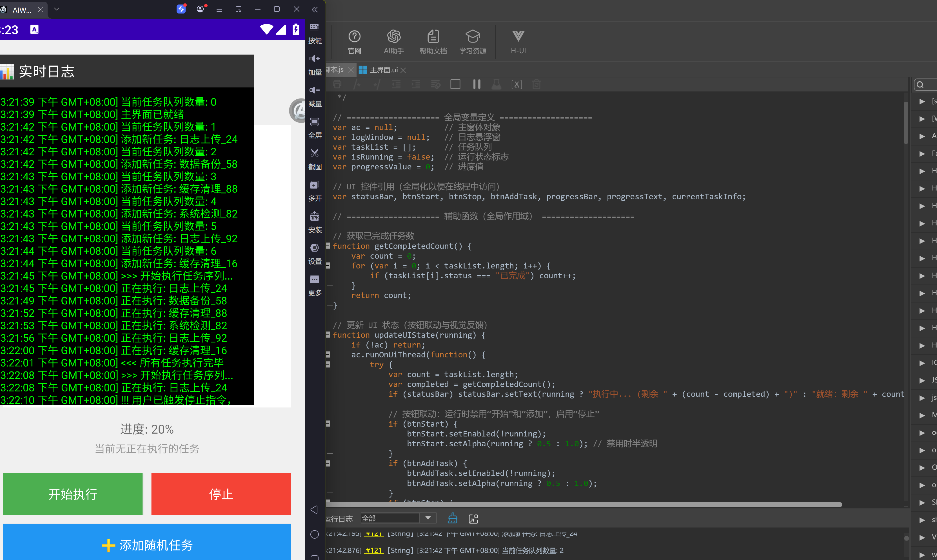Toggle fold of updateUIState function
This screenshot has width=937, height=560.
328,335
